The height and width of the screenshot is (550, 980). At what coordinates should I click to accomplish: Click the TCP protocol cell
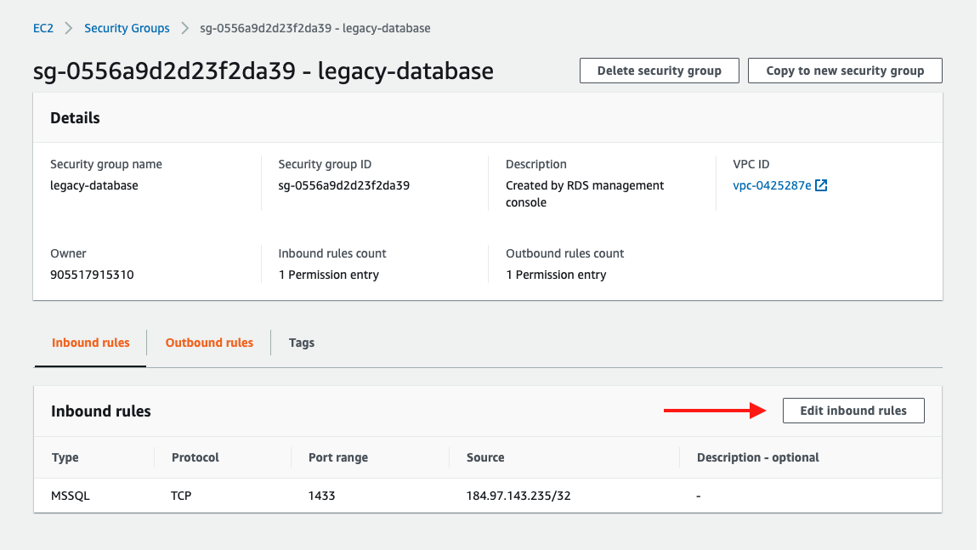181,496
